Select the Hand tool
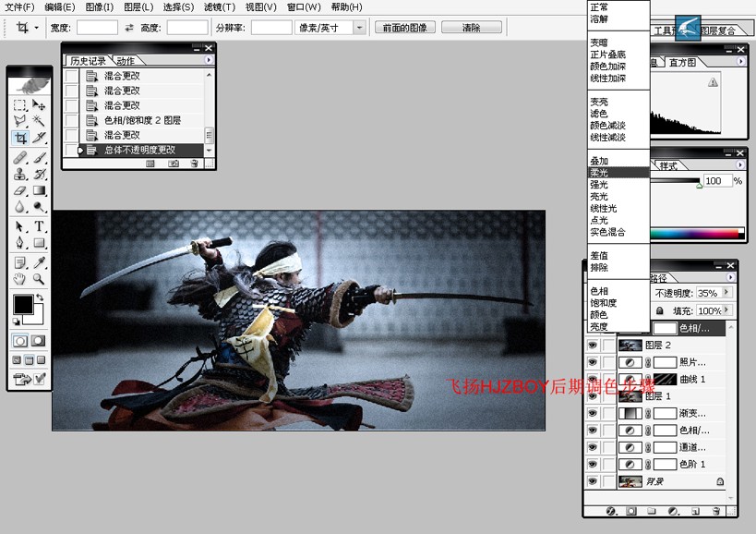 [x=19, y=278]
